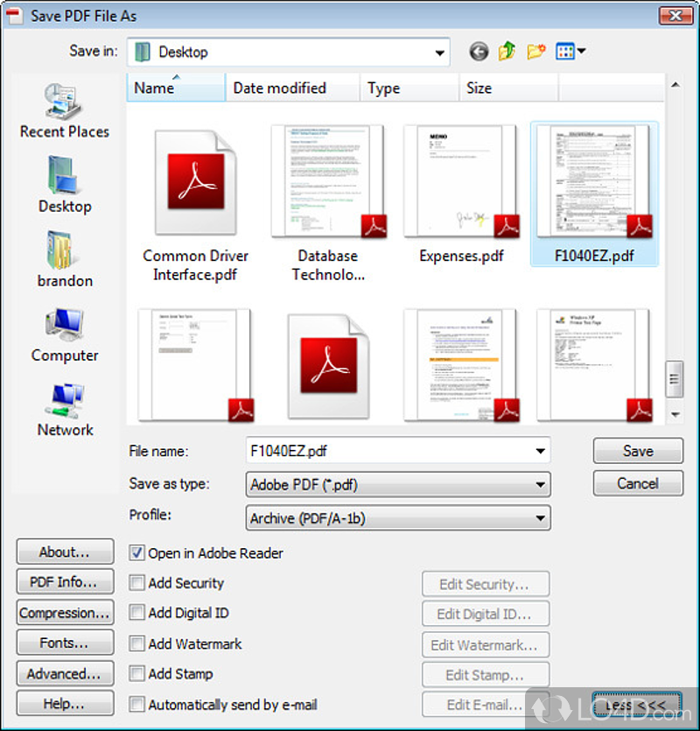This screenshot has width=700, height=731.
Task: Click the file list scroll down arrow
Action: pyautogui.click(x=675, y=414)
